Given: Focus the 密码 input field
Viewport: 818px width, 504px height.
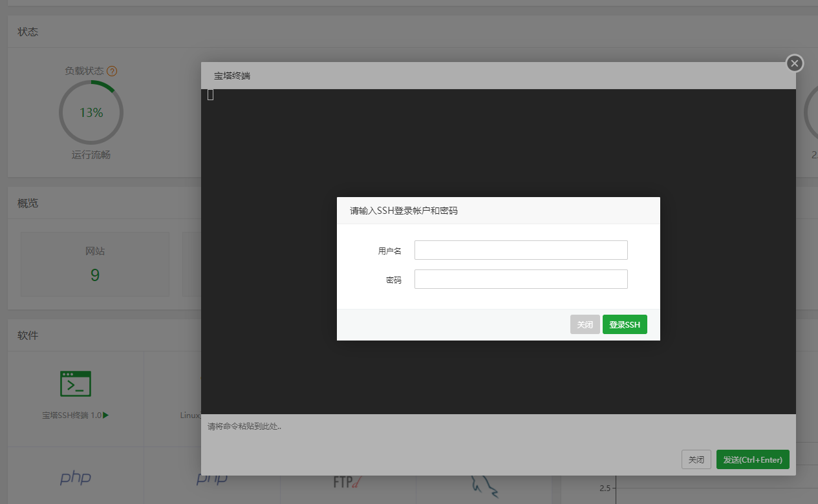Looking at the screenshot, I should [521, 279].
